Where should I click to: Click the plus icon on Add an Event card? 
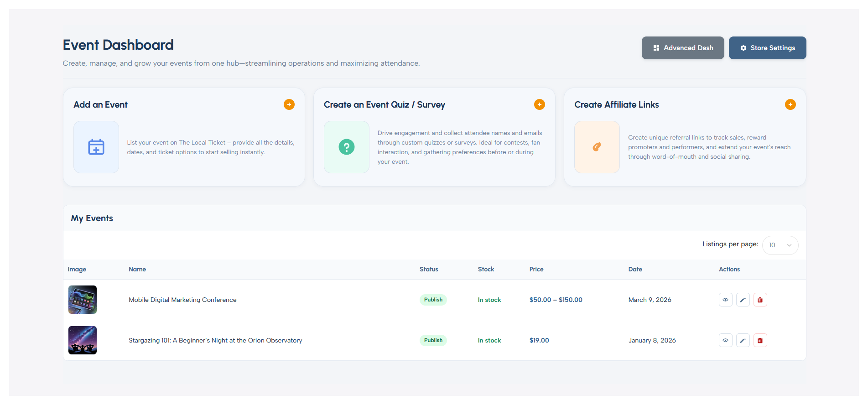(x=289, y=104)
